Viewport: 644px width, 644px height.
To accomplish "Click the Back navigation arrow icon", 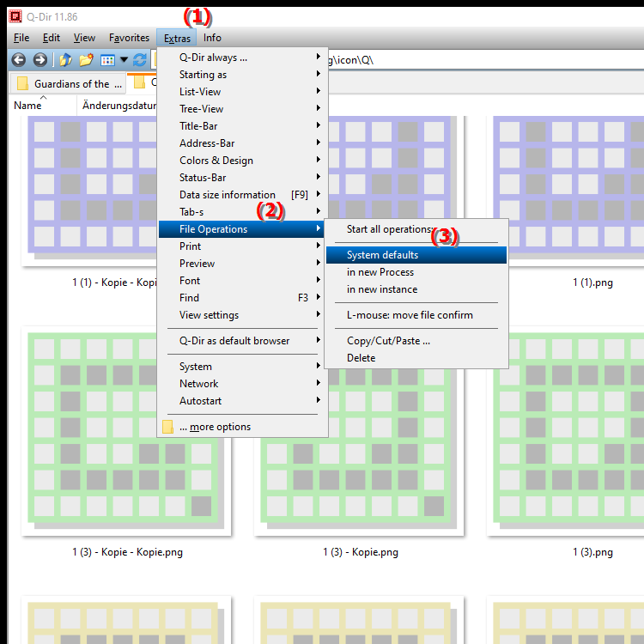I will 19,60.
